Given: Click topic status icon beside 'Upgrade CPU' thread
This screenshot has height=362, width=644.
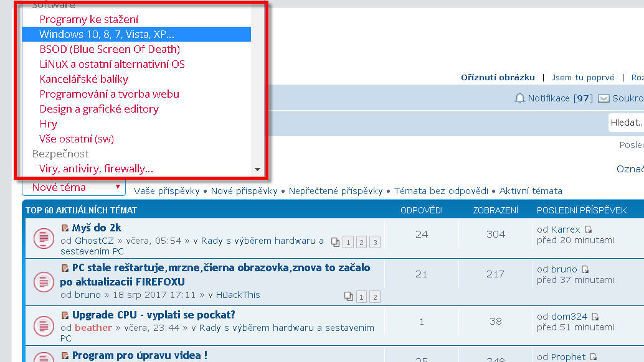Looking at the screenshot, I should point(42,324).
